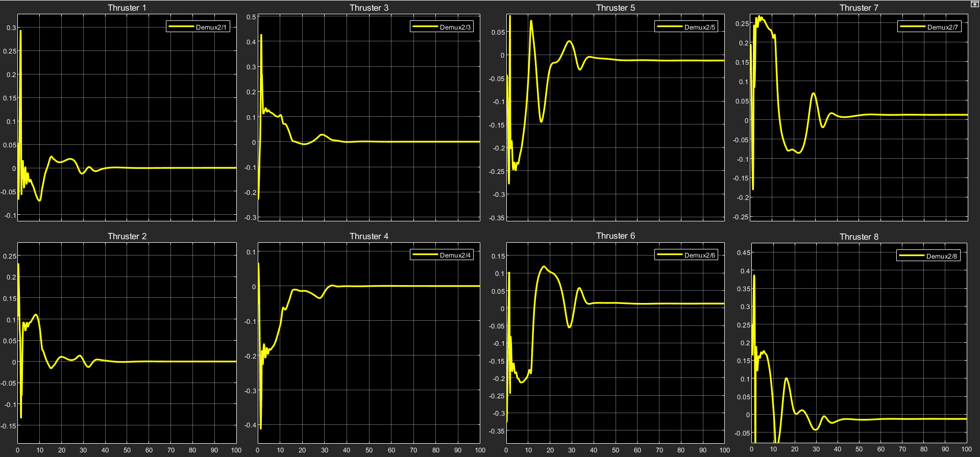Select the Thruster 2 title text
The image size is (980, 457).
(127, 236)
